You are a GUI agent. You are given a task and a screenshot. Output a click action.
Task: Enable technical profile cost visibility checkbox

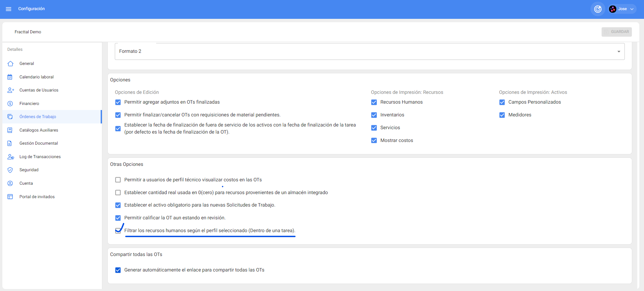click(x=118, y=180)
